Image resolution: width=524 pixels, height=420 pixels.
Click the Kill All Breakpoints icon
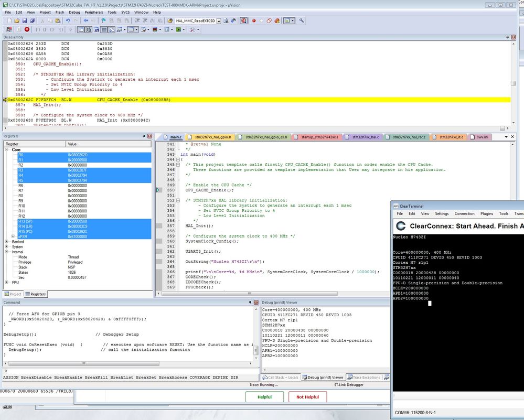pos(277,21)
